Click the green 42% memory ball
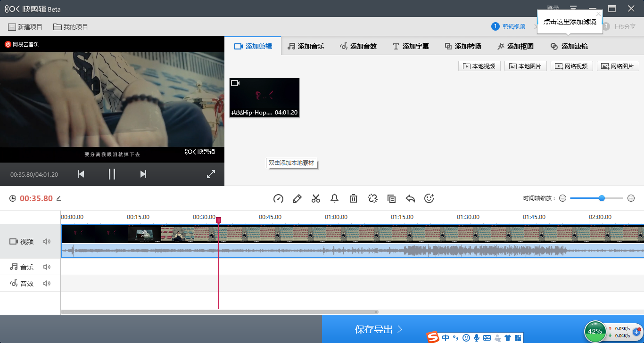Image resolution: width=644 pixels, height=343 pixels. click(x=595, y=331)
